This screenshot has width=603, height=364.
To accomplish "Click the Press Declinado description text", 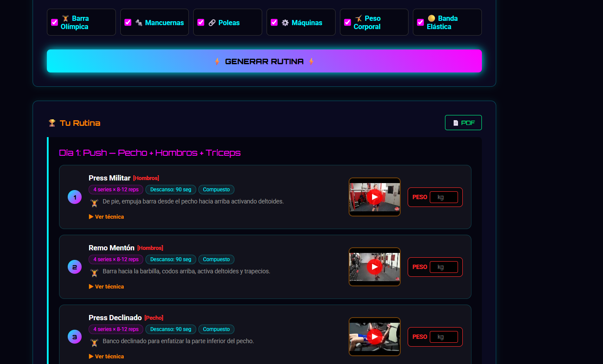I will (x=178, y=341).
